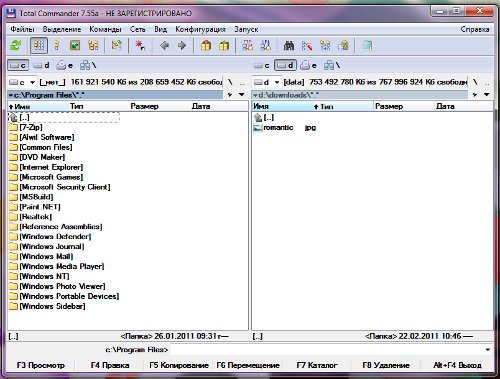Image resolution: width=500 pixels, height=379 pixels.
Task: Click the Pack files archive icon
Action: [x=206, y=45]
